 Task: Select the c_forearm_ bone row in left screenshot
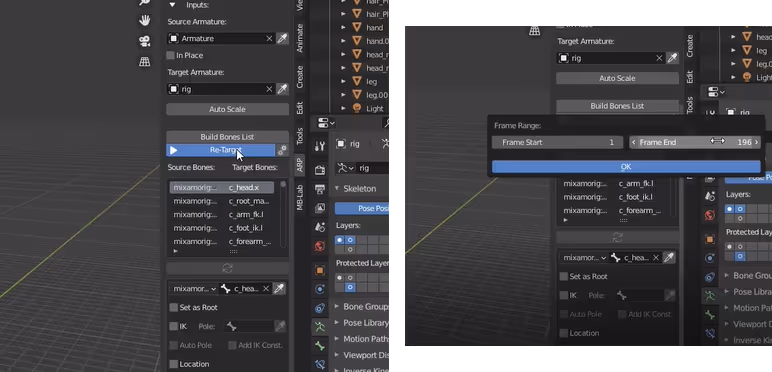pos(222,242)
